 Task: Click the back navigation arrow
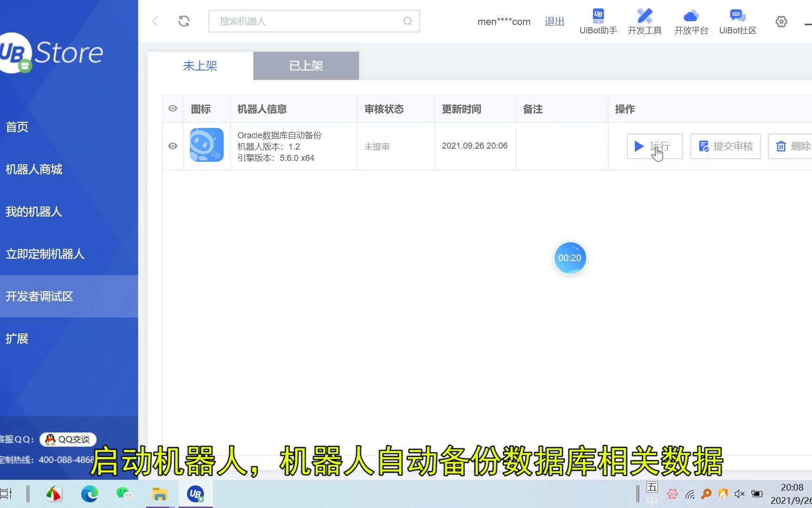point(155,21)
